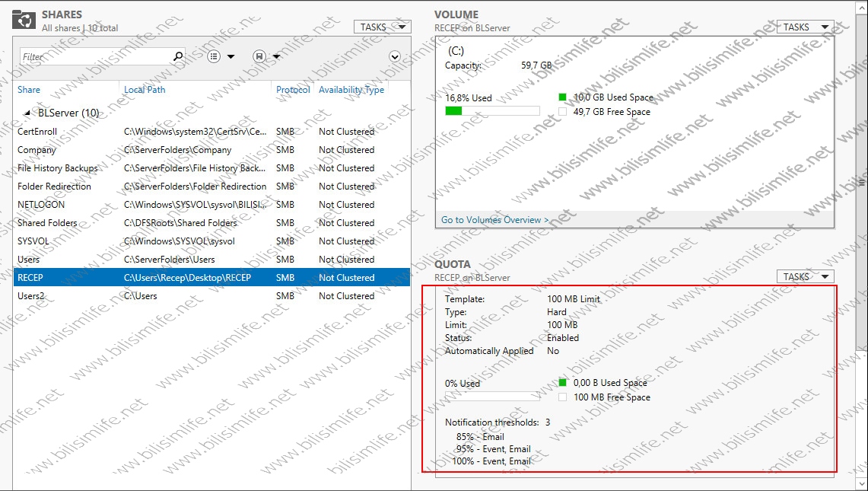The image size is (868, 491).
Task: Select the RECEP share row
Action: [x=211, y=278]
